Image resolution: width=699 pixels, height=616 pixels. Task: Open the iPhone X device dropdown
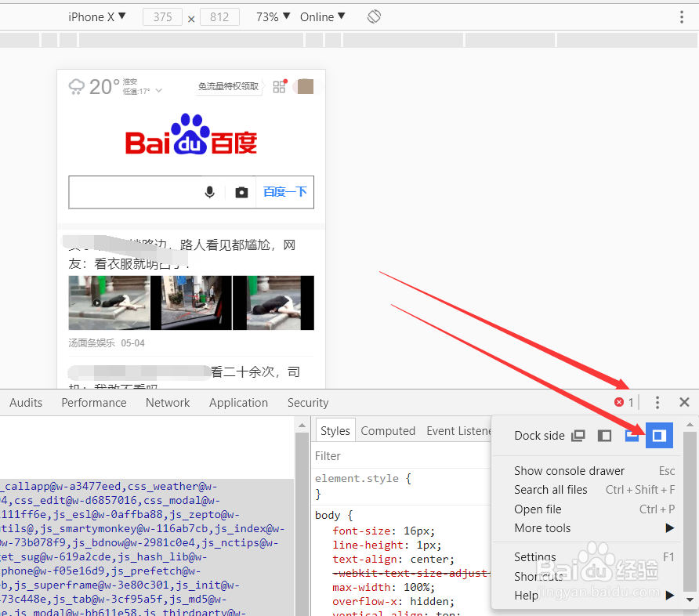(x=96, y=17)
